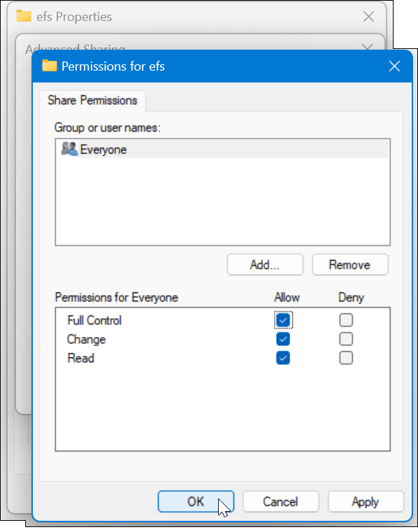Apply the permission changes

[366, 501]
